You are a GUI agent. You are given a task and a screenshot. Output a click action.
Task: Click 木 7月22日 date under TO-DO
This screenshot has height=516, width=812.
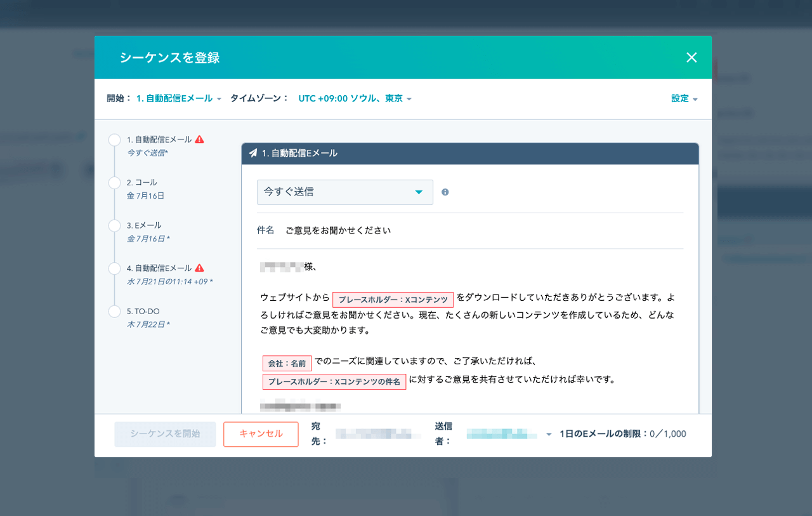pos(148,324)
